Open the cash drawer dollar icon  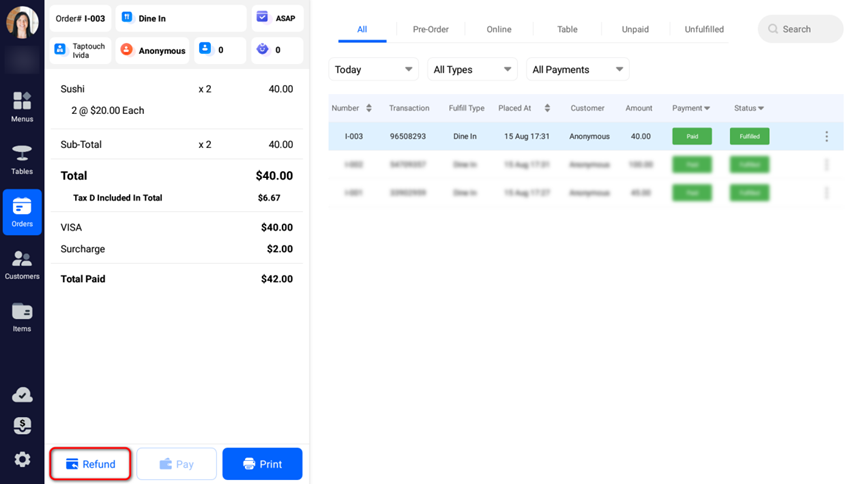click(22, 426)
